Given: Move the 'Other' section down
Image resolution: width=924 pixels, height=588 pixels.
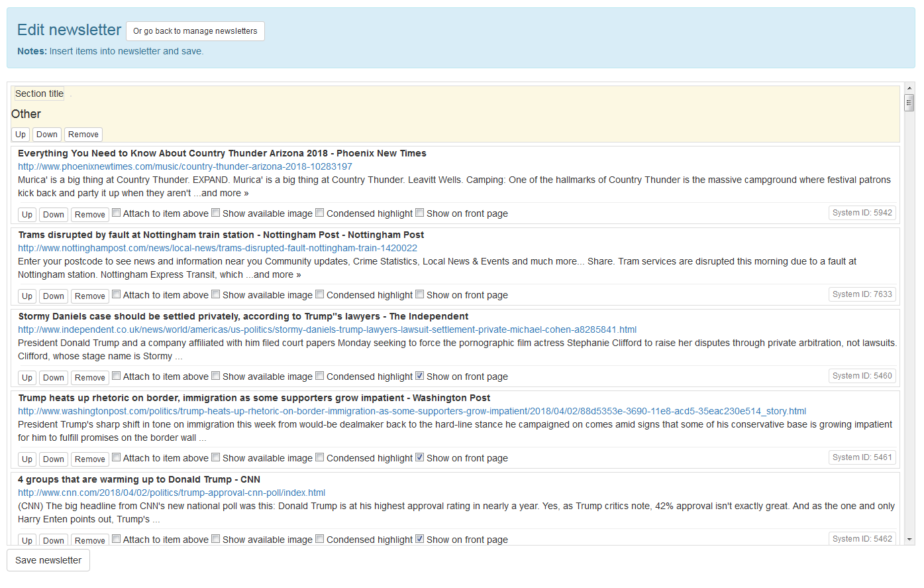Looking at the screenshot, I should [x=46, y=135].
